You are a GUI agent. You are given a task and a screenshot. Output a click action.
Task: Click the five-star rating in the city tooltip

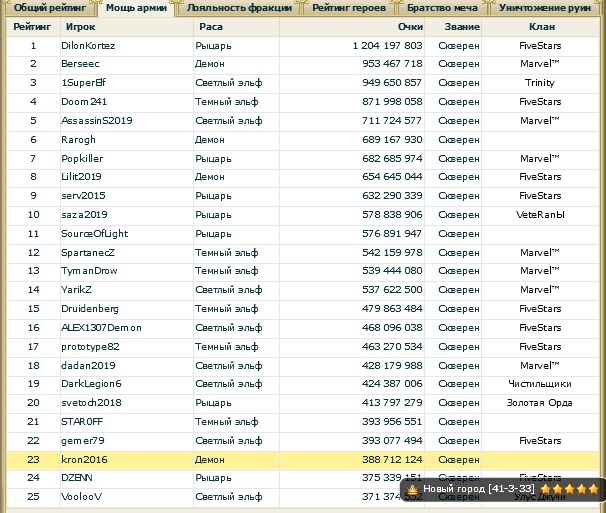point(569,489)
